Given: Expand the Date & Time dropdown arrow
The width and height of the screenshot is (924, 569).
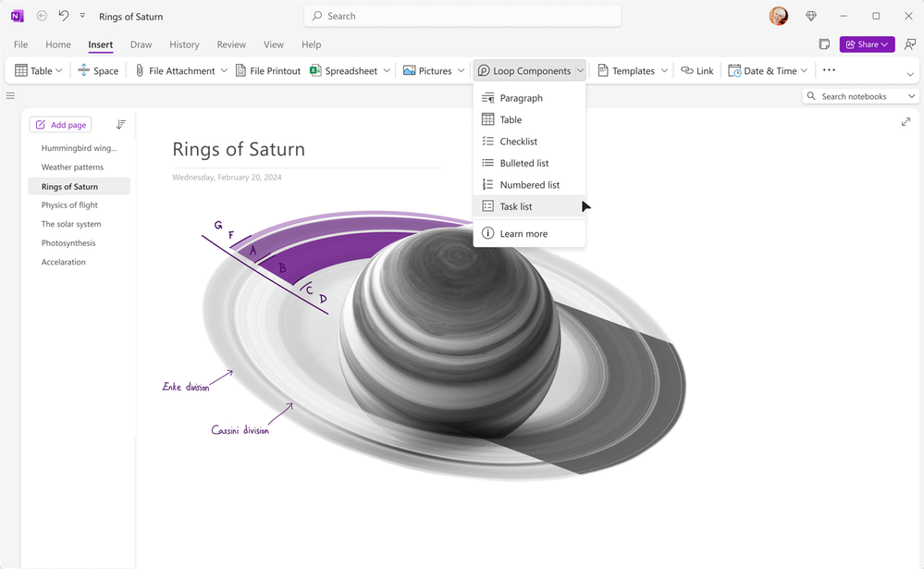Looking at the screenshot, I should click(805, 70).
